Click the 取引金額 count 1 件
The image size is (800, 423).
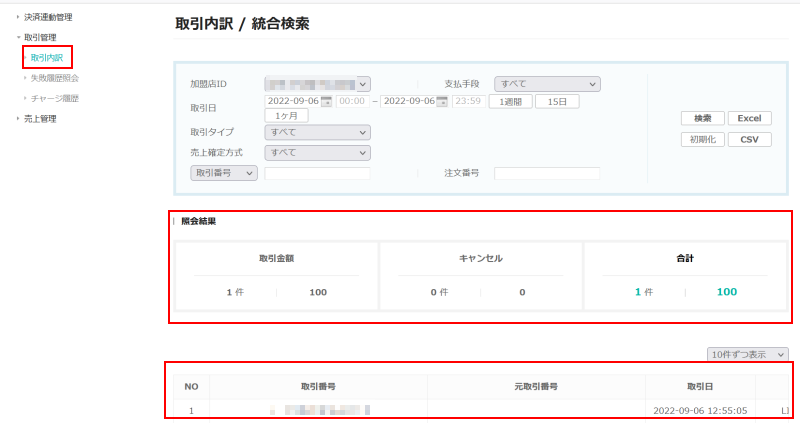coord(235,292)
